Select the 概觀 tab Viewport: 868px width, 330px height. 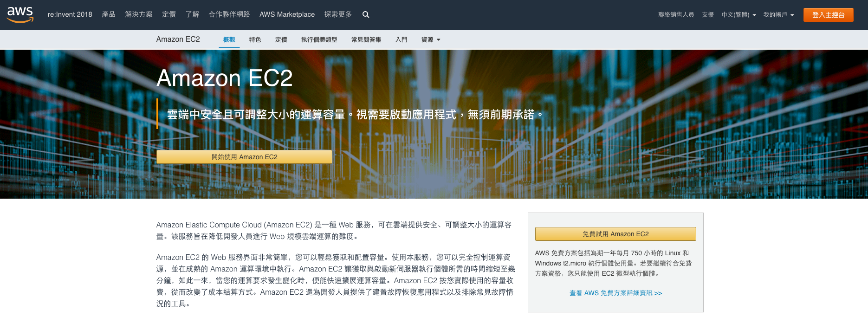coord(229,40)
